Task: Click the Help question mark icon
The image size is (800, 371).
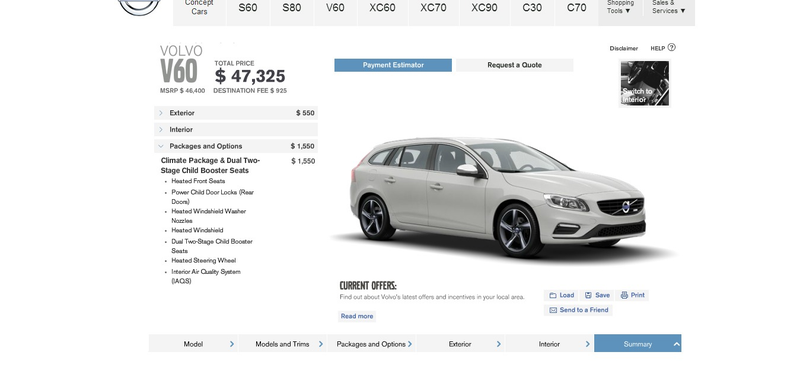Action: (x=671, y=47)
